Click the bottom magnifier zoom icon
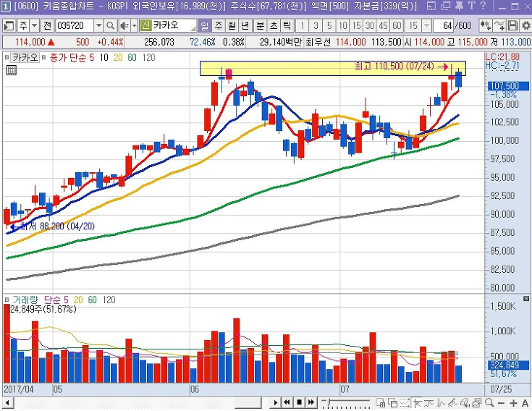This screenshot has height=411, width=532. click(x=489, y=403)
